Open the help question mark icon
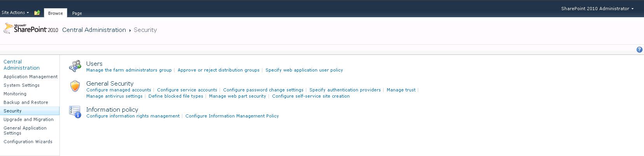Image resolution: width=644 pixels, height=156 pixels. tap(639, 50)
